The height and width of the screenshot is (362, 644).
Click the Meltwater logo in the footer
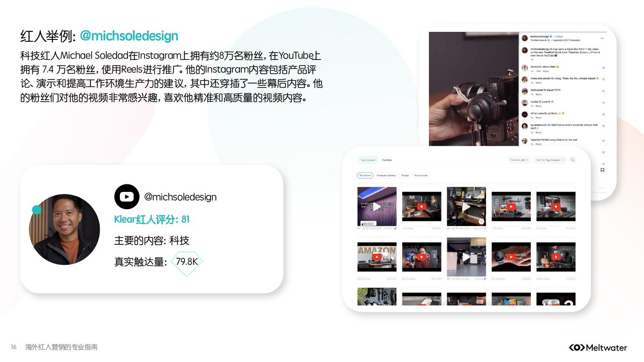coord(598,347)
